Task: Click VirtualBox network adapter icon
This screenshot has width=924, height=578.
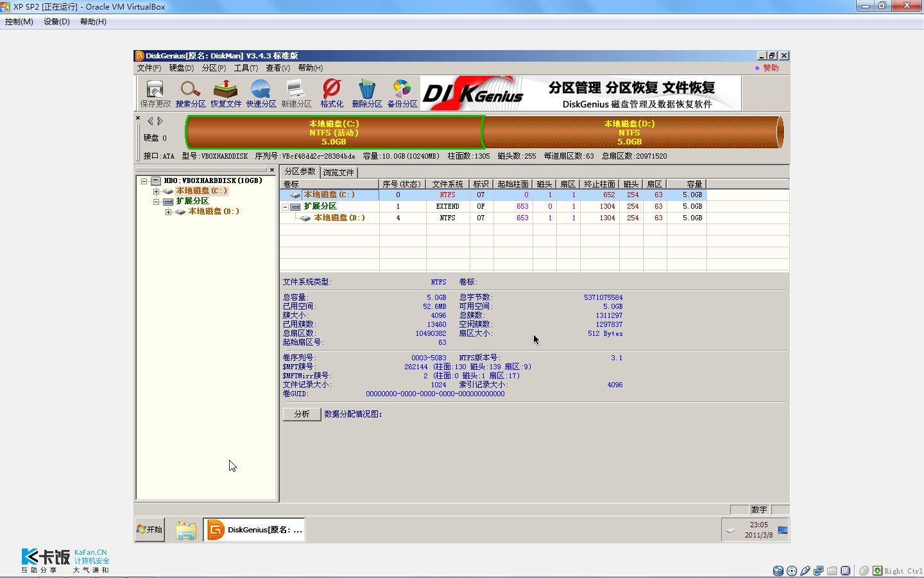Action: click(x=819, y=570)
